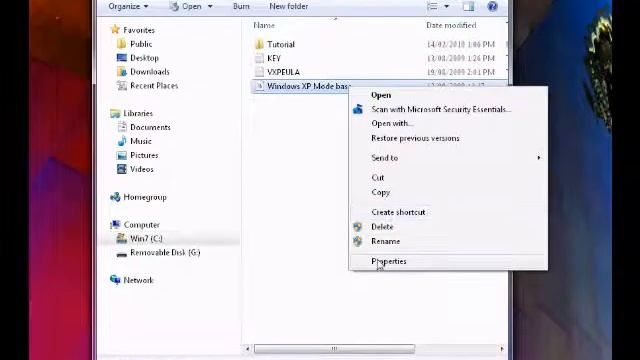This screenshot has height=360, width=640.
Task: Toggle the preview pane icon
Action: tap(469, 7)
